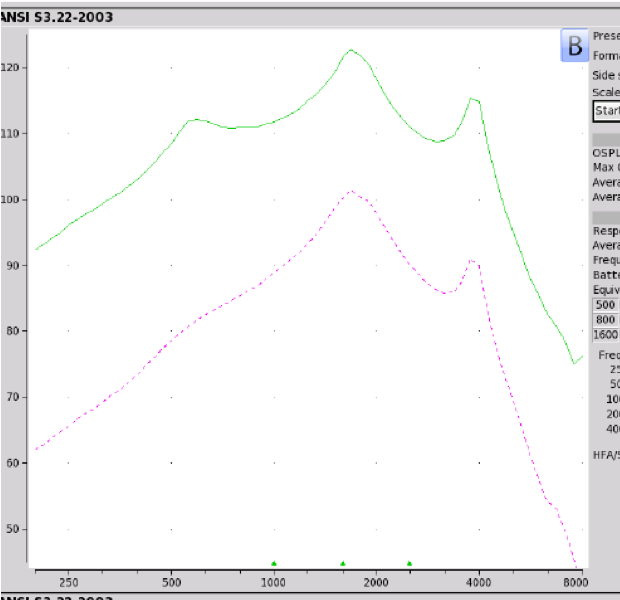The image size is (620, 600).
Task: Click the 70 y-axis label
Action: click(x=13, y=397)
